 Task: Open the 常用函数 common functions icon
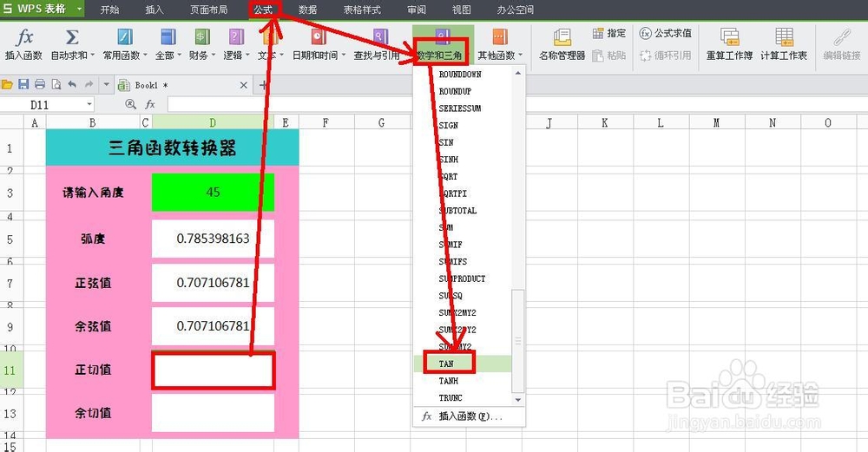pyautogui.click(x=125, y=37)
